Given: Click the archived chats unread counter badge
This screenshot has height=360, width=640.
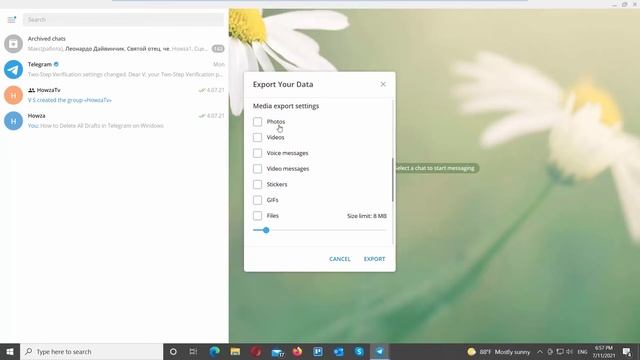Looking at the screenshot, I should pyautogui.click(x=218, y=49).
